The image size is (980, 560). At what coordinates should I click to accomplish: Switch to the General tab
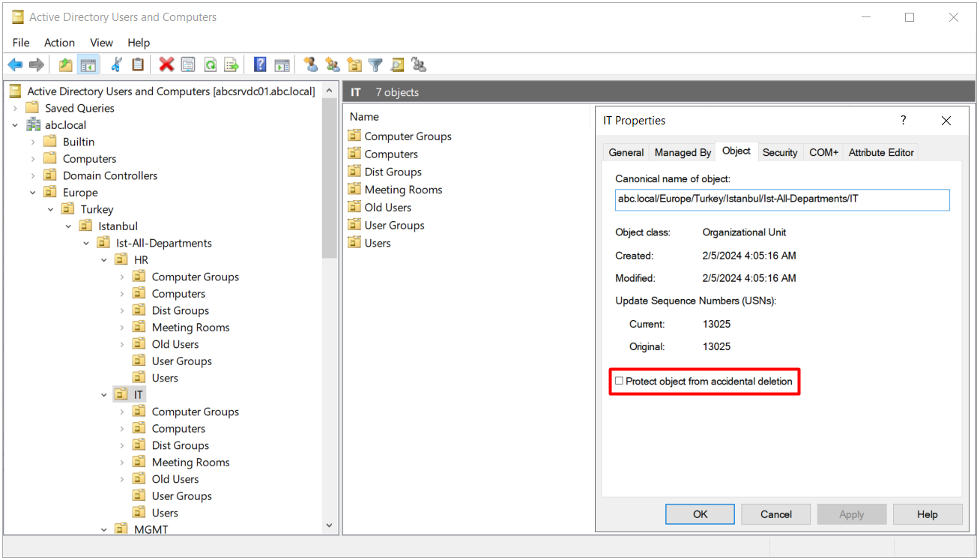coord(626,152)
